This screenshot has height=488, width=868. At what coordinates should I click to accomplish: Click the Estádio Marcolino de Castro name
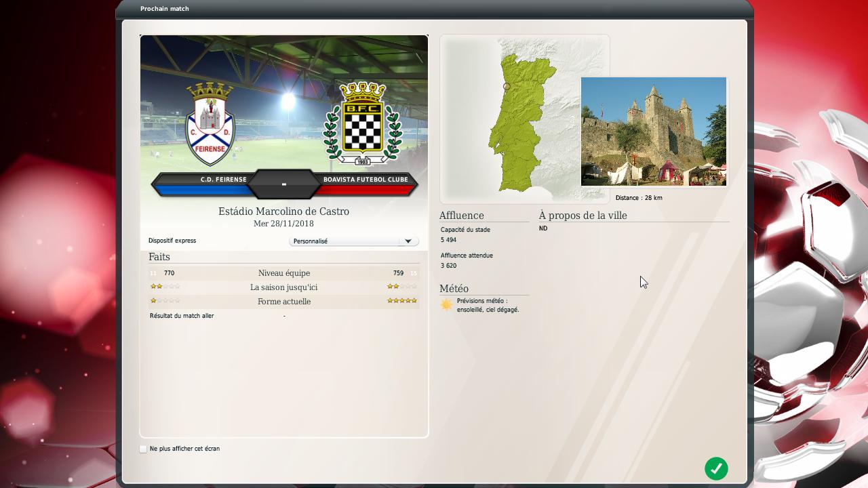[283, 211]
